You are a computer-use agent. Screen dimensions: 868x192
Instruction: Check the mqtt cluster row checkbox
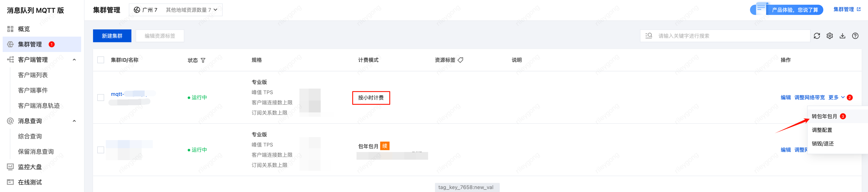(100, 97)
